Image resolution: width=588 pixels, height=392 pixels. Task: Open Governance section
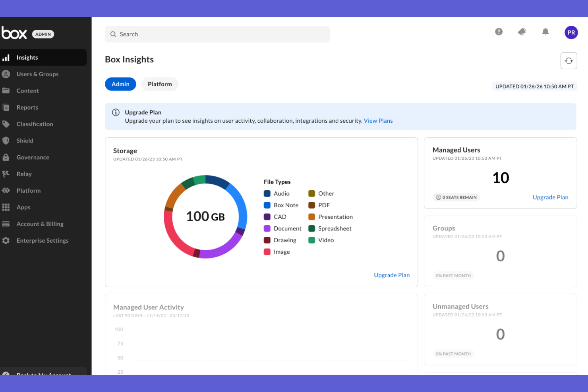click(x=43, y=158)
